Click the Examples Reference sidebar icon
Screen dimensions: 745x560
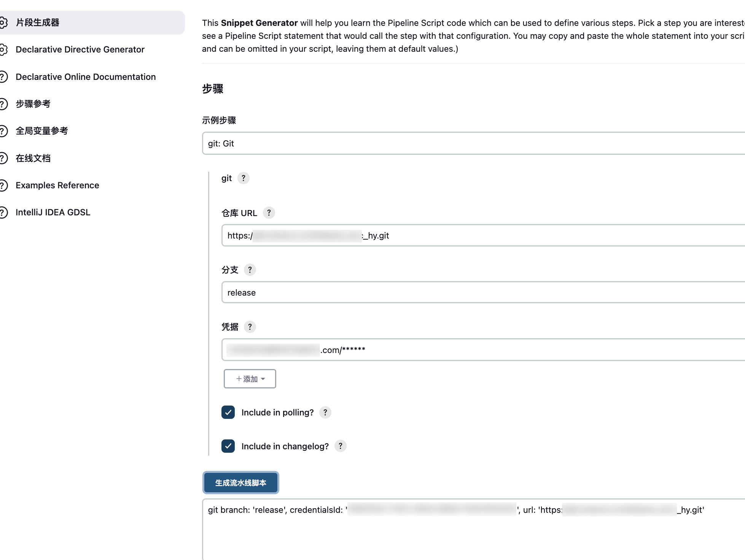click(5, 185)
